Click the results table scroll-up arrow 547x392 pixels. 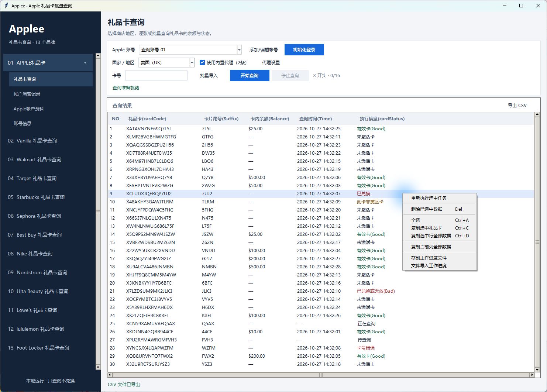(x=537, y=115)
